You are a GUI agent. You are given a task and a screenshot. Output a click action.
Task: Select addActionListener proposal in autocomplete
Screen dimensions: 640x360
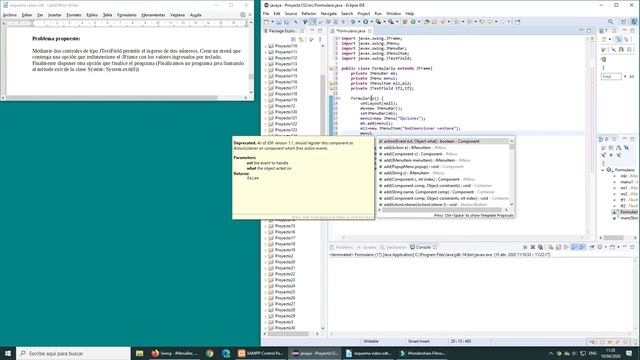[443, 204]
